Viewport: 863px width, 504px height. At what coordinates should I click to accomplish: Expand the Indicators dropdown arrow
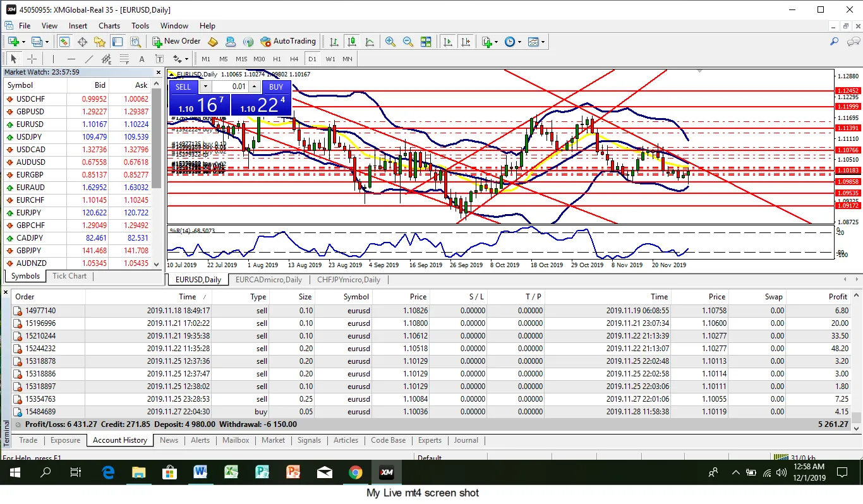click(x=497, y=42)
